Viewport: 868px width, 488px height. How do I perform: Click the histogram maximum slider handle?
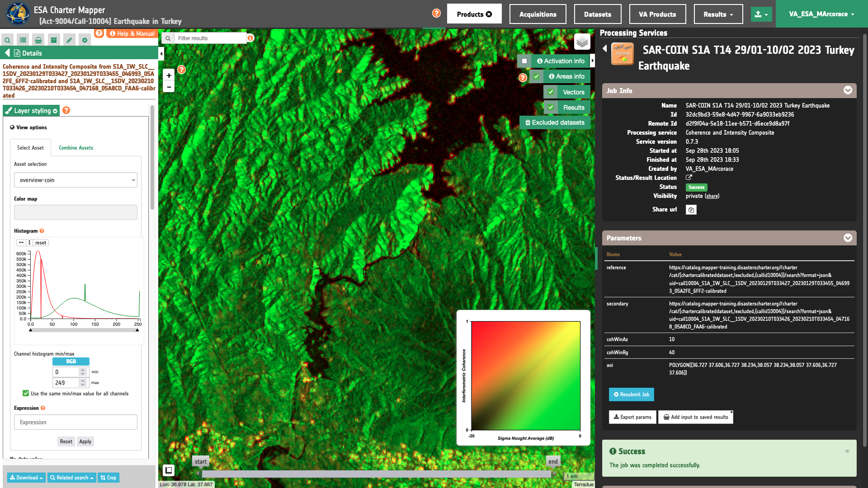pyautogui.click(x=137, y=330)
